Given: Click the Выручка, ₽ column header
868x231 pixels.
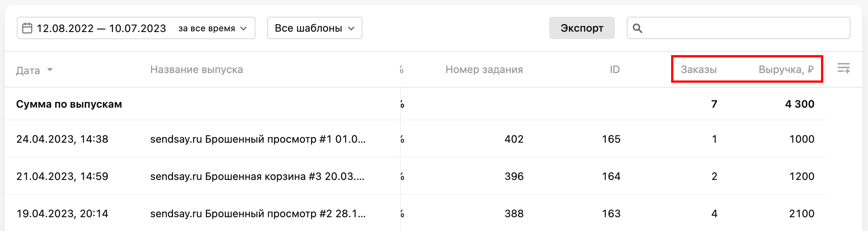Looking at the screenshot, I should click(x=786, y=70).
